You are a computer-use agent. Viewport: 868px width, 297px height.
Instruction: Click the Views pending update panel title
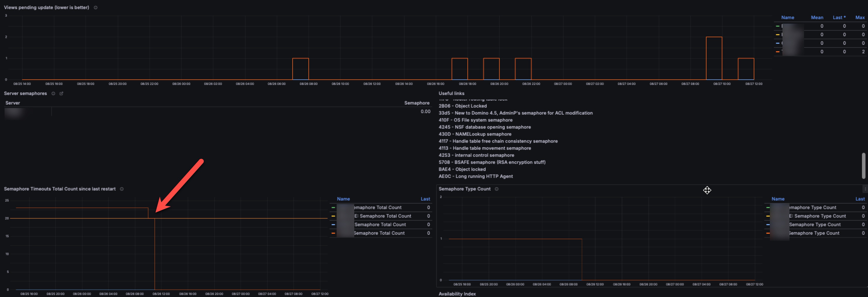(x=47, y=7)
